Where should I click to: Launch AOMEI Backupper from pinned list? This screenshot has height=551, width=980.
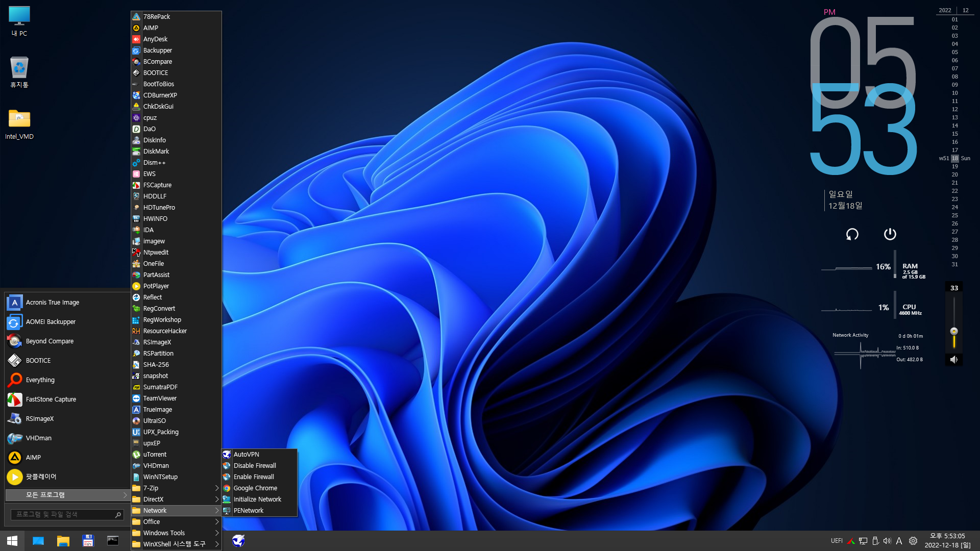(x=66, y=322)
